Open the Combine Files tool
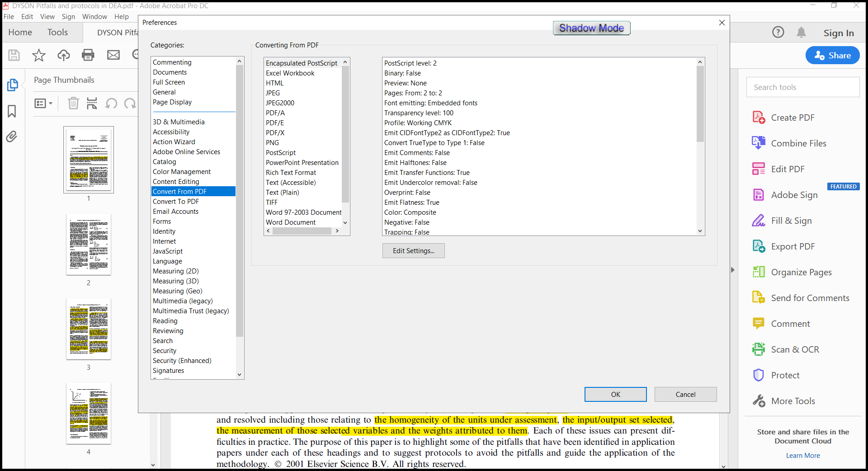The height and width of the screenshot is (471, 868). coord(798,143)
